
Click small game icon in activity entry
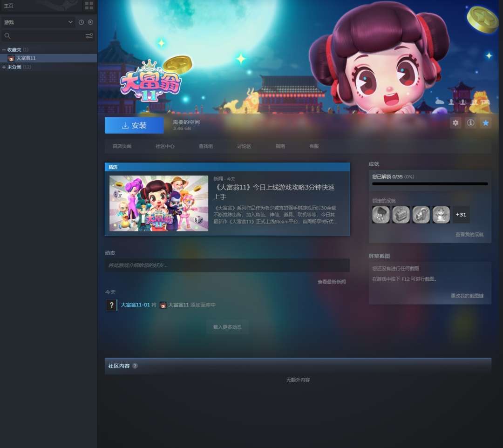[163, 305]
